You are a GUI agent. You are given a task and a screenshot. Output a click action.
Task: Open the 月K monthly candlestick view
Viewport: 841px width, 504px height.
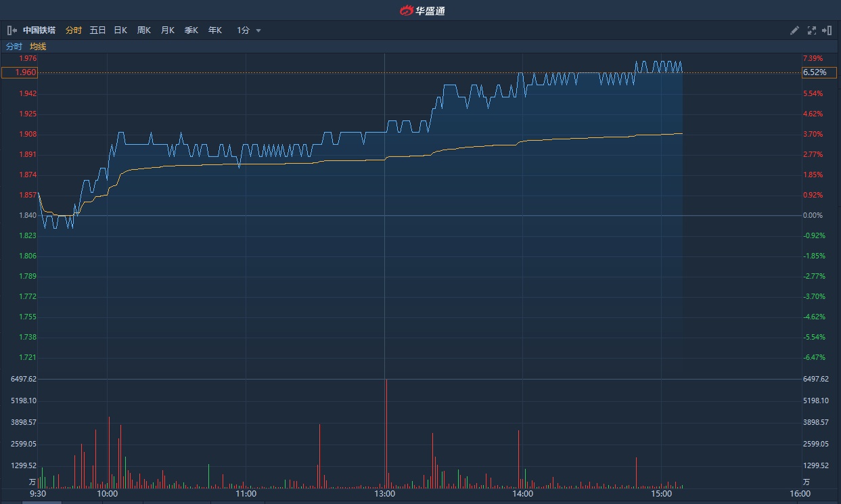[x=168, y=30]
